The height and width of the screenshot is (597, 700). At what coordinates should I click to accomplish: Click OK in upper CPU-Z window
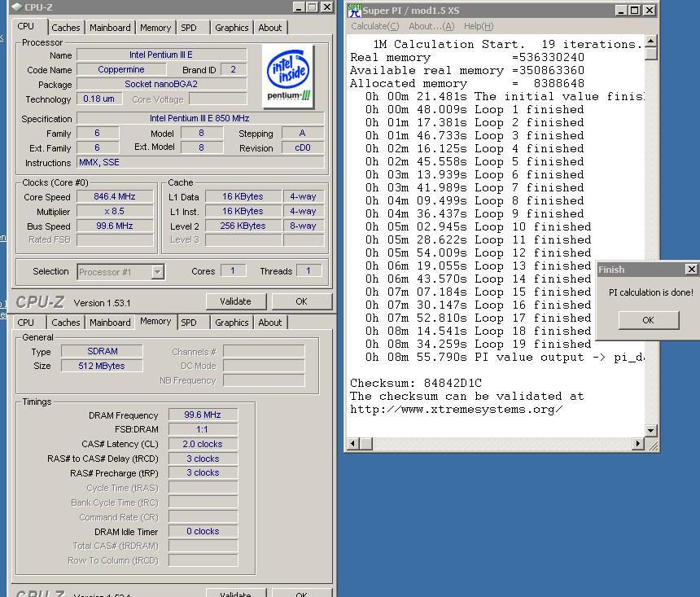point(301,301)
